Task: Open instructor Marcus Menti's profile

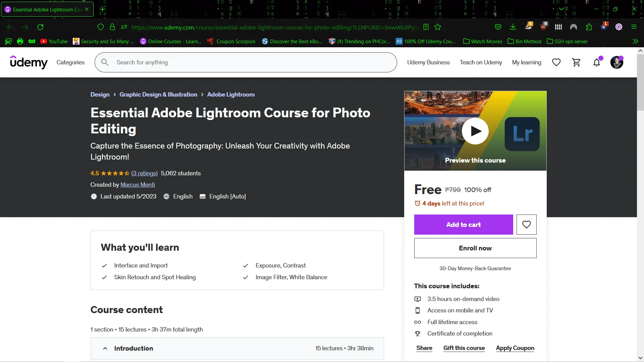Action: click(138, 185)
